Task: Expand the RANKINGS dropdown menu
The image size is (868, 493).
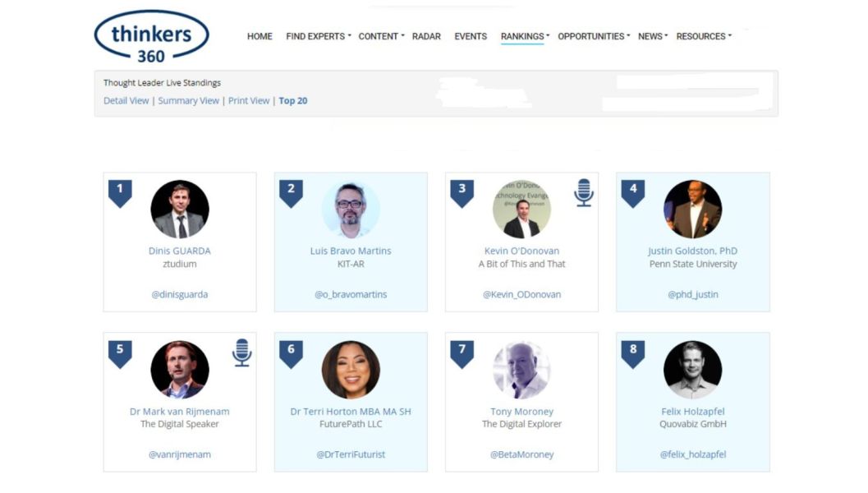Action: (525, 36)
